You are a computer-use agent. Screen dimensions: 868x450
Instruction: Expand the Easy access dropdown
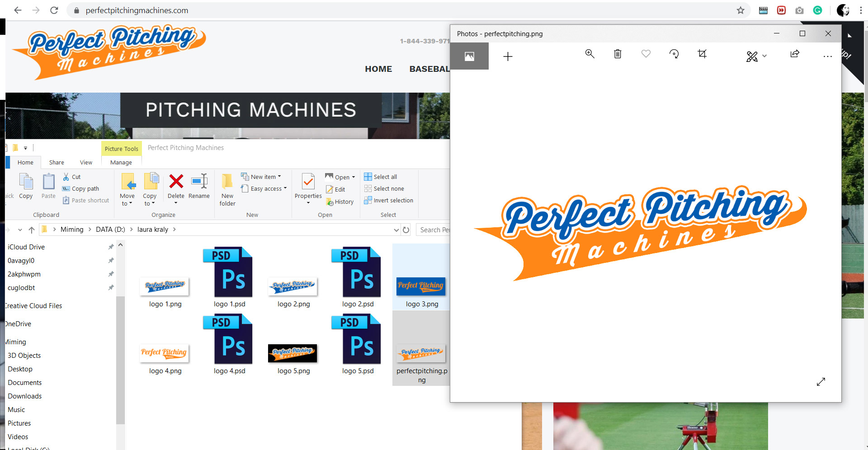pos(264,188)
